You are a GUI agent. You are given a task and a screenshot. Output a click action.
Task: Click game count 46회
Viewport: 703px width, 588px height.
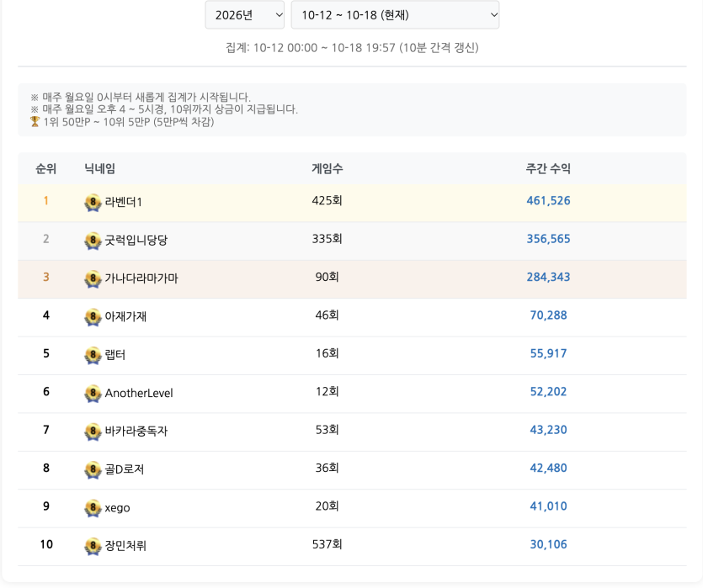pyautogui.click(x=328, y=315)
